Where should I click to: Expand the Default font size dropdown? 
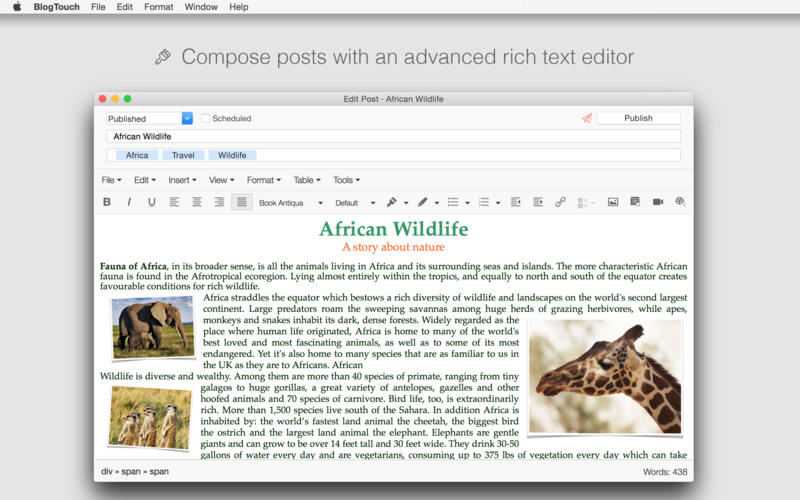coord(355,203)
